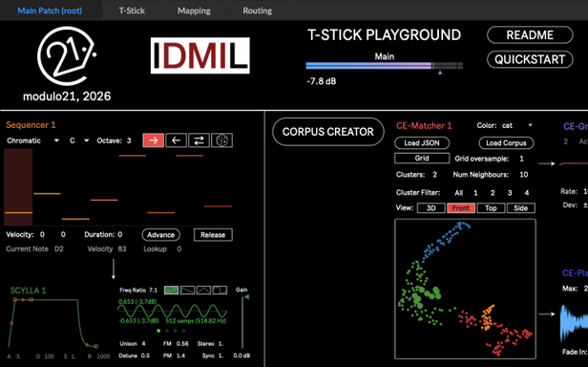Screen dimensions: 588x367
Task: Set Sequencer 1 direction to forward arrow
Action: pyautogui.click(x=153, y=140)
